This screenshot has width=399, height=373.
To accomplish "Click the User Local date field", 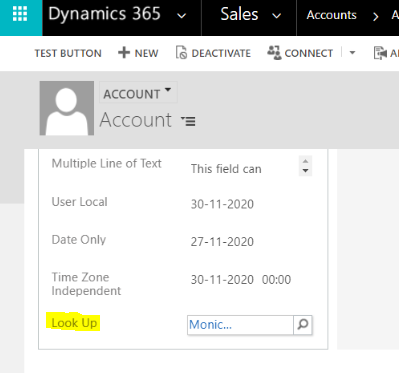I will click(x=222, y=204).
